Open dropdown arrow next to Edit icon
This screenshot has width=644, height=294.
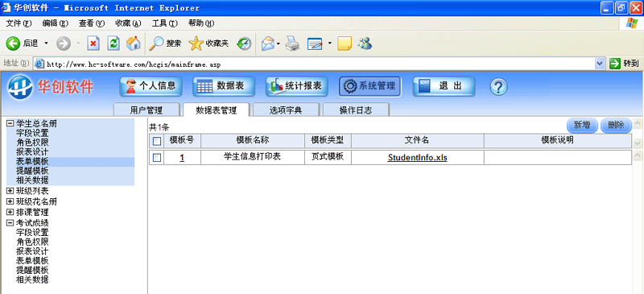click(329, 43)
